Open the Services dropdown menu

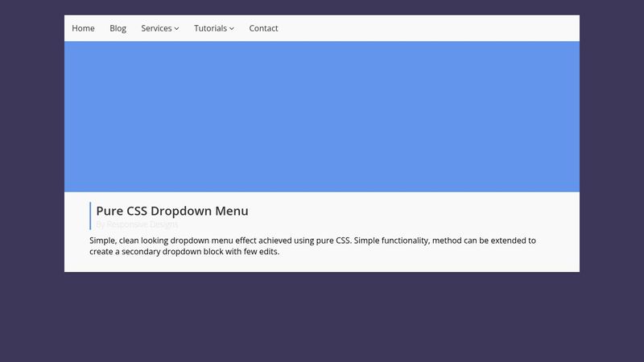point(159,28)
